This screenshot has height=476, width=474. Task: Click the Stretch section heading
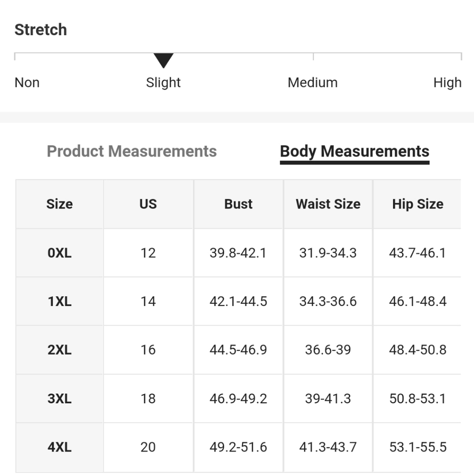click(x=40, y=30)
